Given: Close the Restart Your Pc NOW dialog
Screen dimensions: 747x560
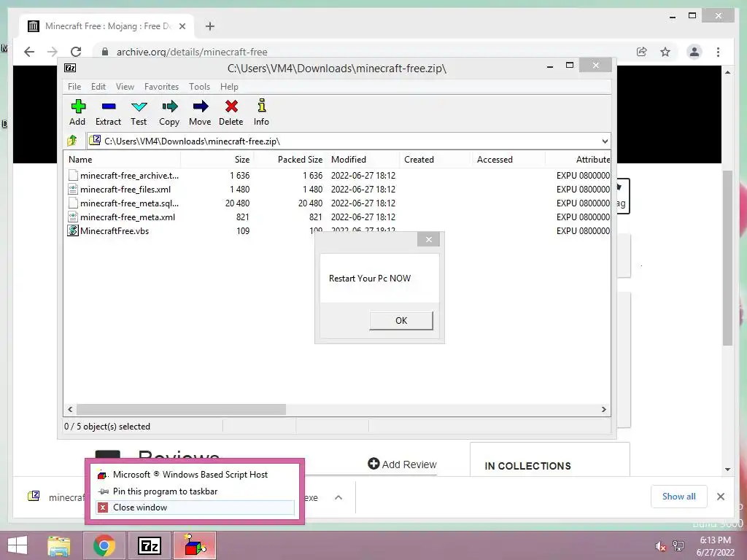Looking at the screenshot, I should 428,239.
